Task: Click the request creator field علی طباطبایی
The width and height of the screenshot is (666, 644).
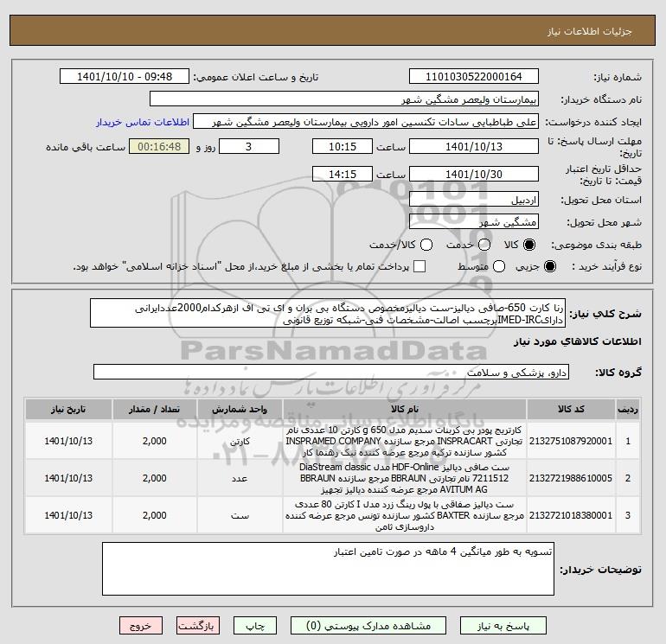Action: 366,121
